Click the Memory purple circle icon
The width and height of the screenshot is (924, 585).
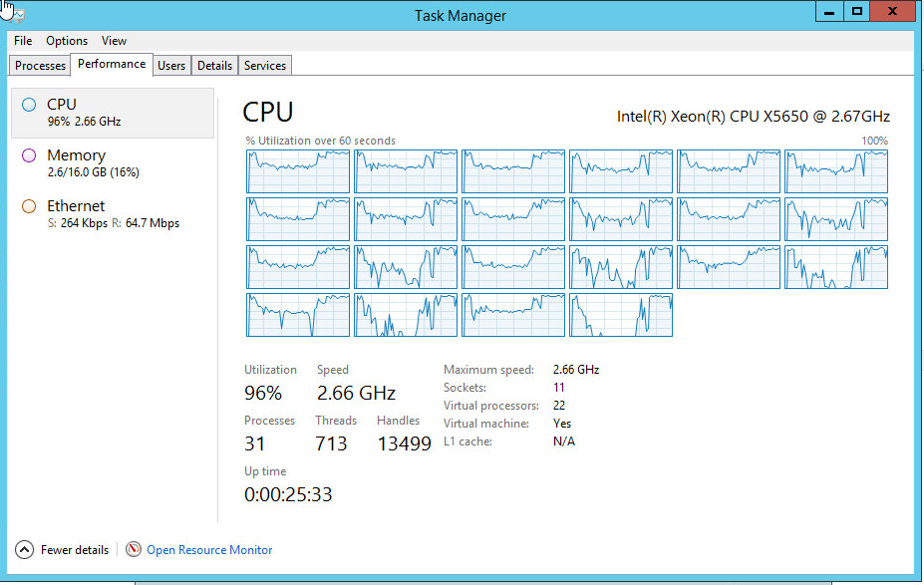point(28,155)
